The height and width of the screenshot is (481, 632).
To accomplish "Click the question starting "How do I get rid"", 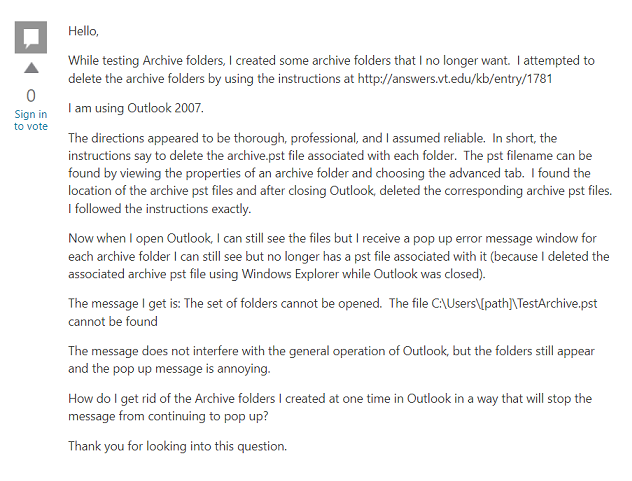I will point(330,407).
